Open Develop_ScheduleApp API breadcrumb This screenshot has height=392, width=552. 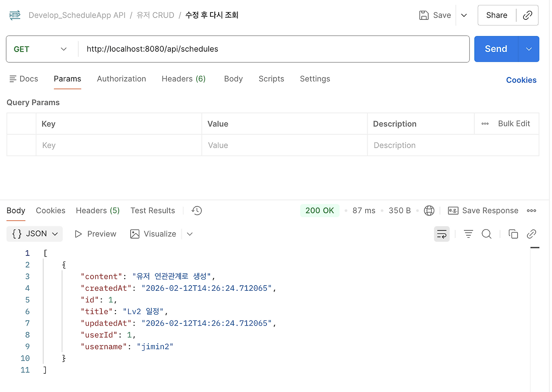click(x=77, y=16)
